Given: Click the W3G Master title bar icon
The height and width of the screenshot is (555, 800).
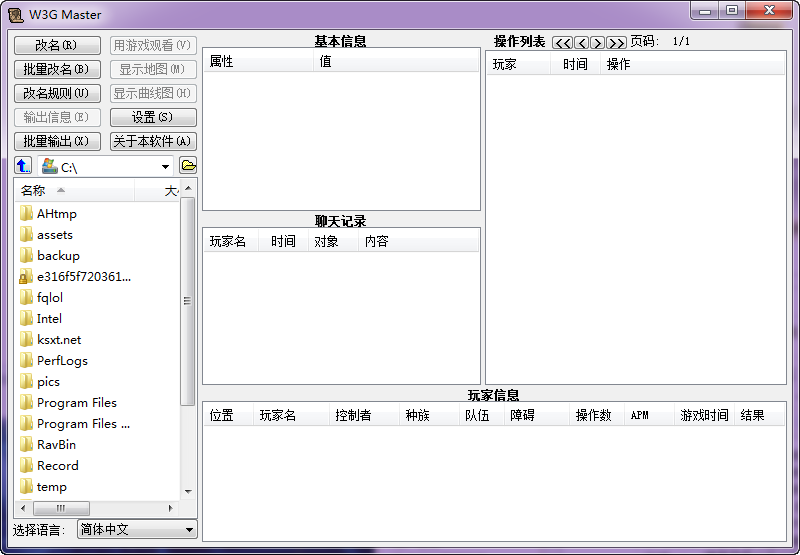Looking at the screenshot, I should point(16,15).
